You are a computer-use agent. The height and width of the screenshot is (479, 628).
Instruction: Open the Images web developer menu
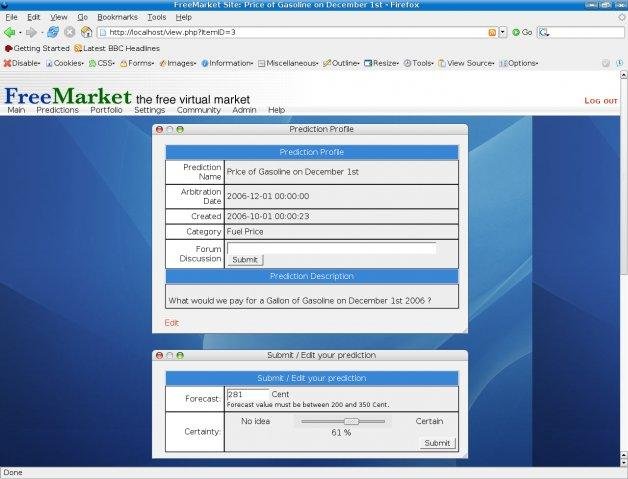pyautogui.click(x=177, y=63)
